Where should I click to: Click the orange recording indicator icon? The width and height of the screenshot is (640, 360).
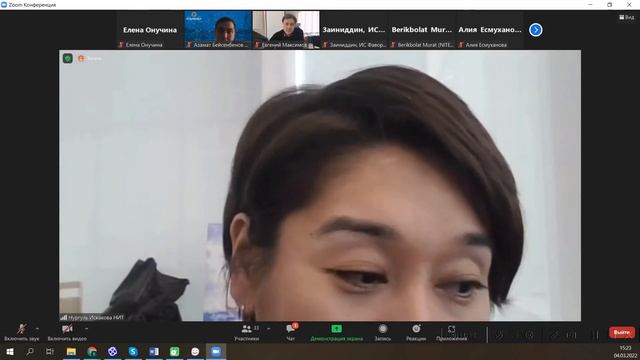click(81, 58)
